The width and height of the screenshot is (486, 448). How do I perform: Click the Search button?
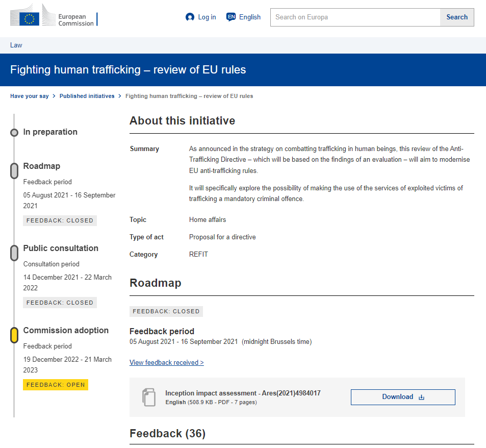pos(457,17)
